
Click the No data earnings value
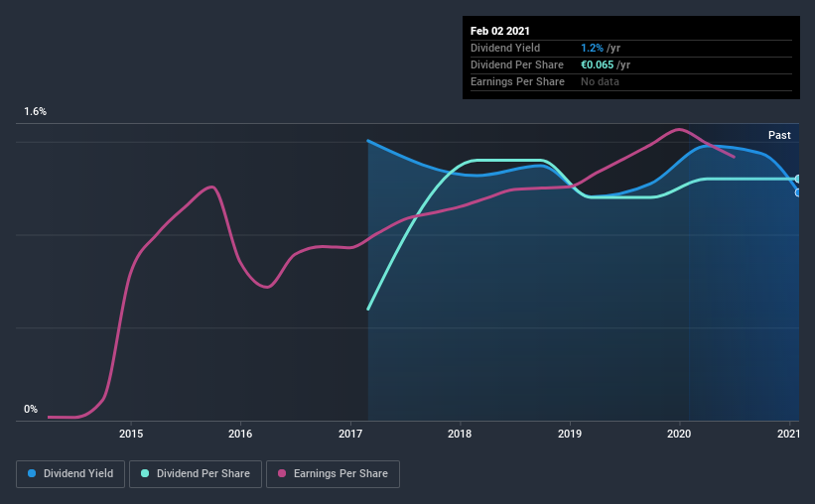click(x=600, y=81)
